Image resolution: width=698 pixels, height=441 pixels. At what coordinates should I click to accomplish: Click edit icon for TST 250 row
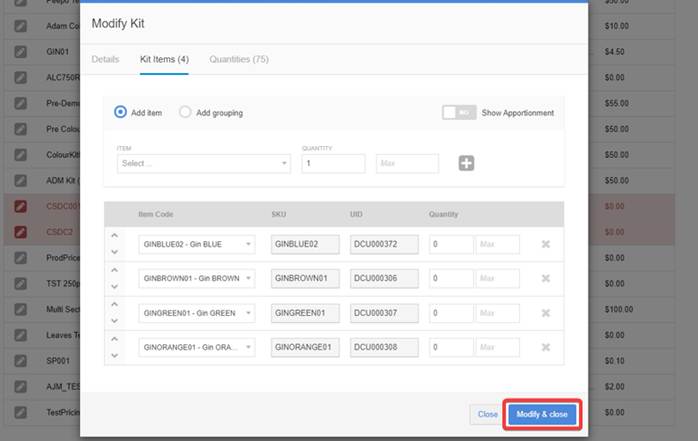(x=20, y=283)
